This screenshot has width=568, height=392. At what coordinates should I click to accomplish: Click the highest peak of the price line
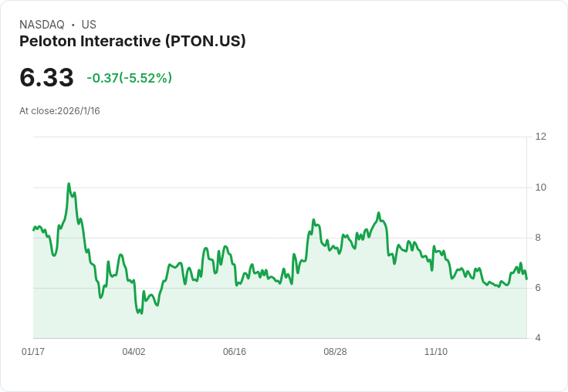point(69,184)
